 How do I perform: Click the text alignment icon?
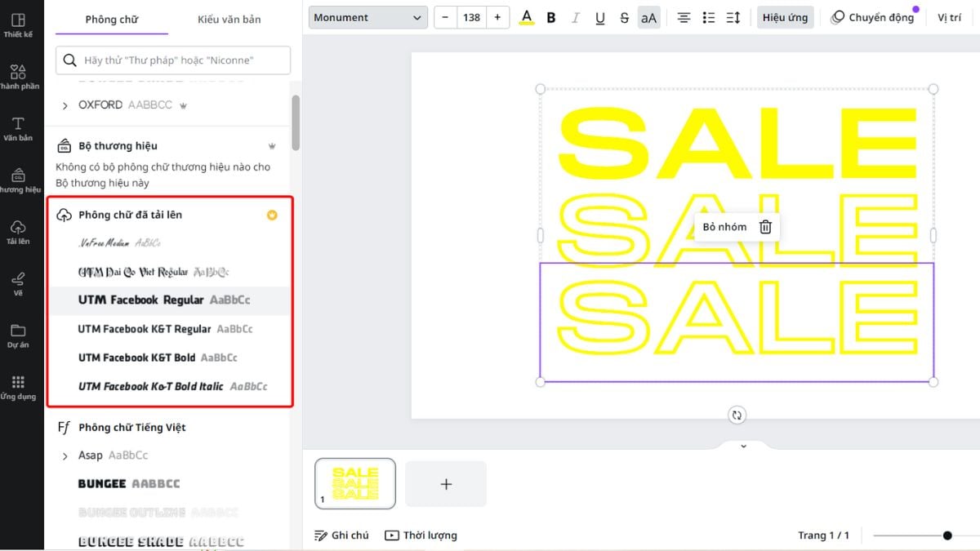coord(684,17)
